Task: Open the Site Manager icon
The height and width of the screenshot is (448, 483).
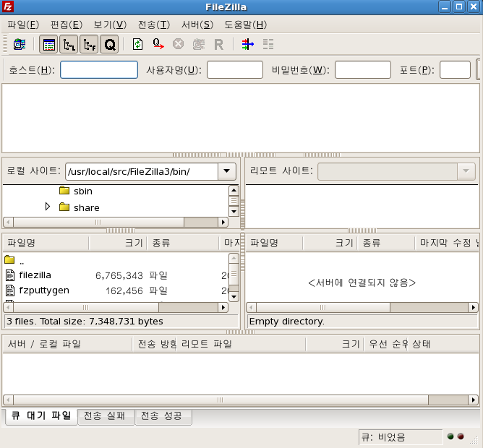Action: coord(19,44)
